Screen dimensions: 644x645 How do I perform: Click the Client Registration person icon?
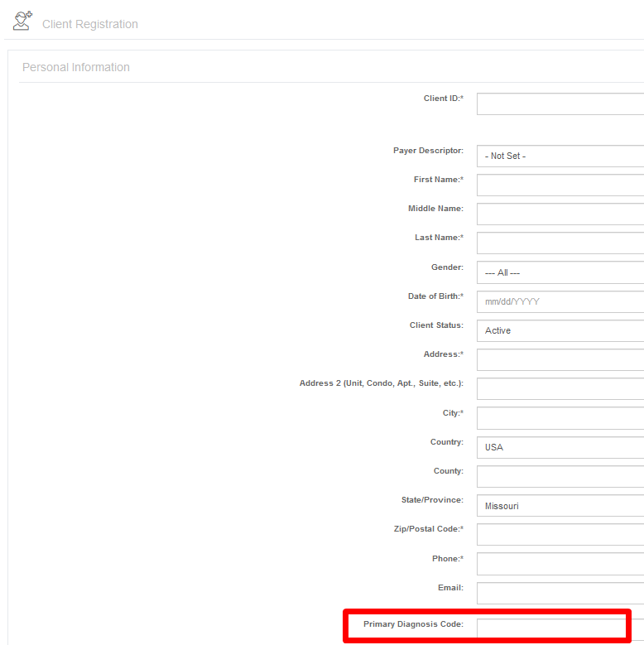coord(22,21)
